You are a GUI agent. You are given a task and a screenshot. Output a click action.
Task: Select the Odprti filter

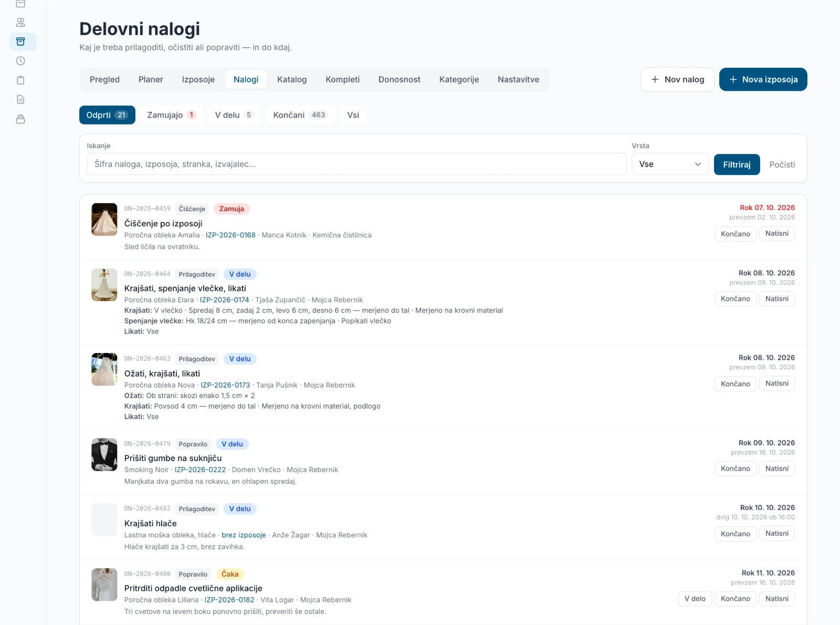click(x=107, y=115)
